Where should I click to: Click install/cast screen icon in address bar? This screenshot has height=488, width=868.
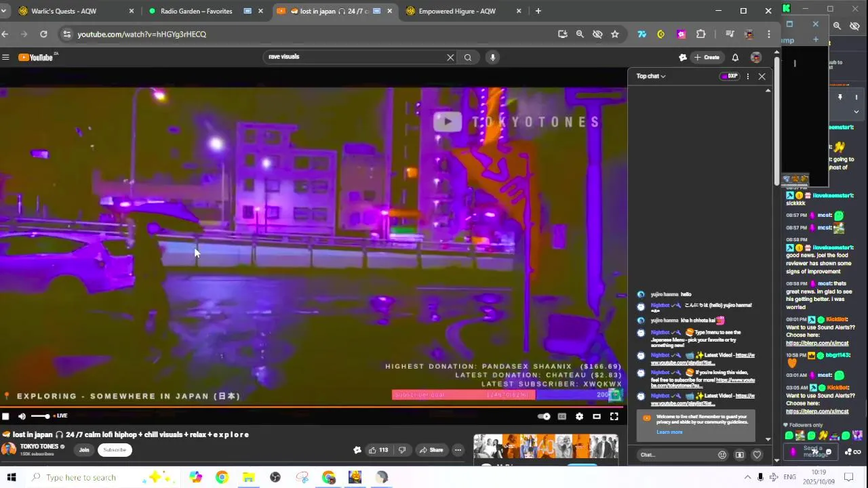562,34
